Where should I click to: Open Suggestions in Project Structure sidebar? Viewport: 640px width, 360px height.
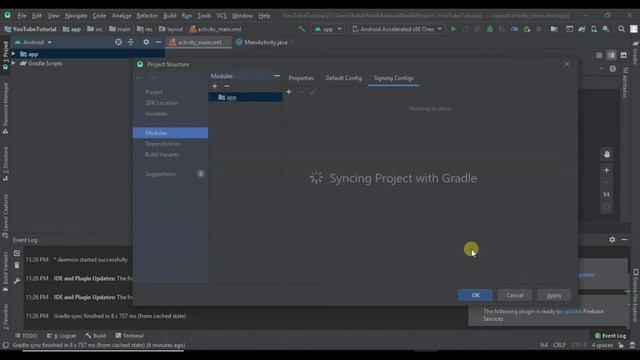pos(160,174)
